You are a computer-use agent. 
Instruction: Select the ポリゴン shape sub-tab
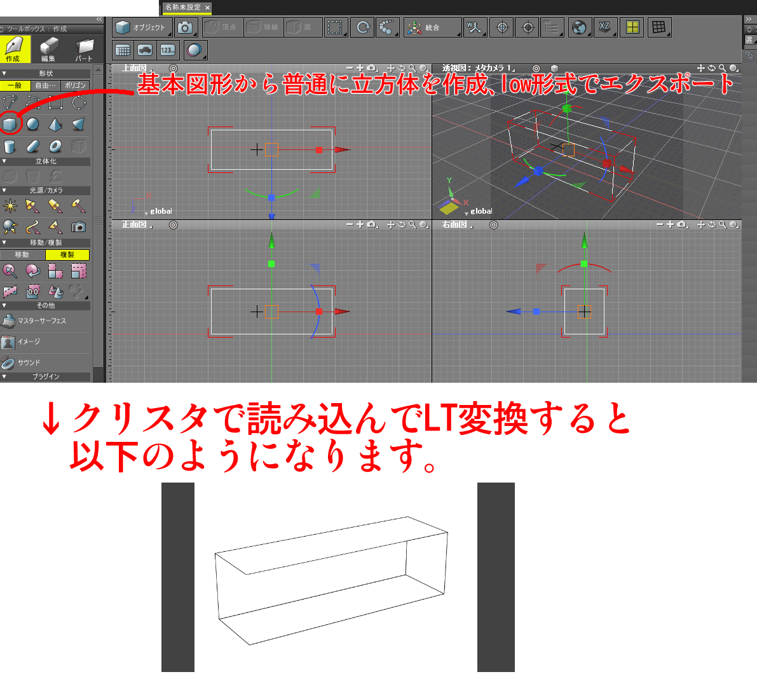(x=75, y=85)
